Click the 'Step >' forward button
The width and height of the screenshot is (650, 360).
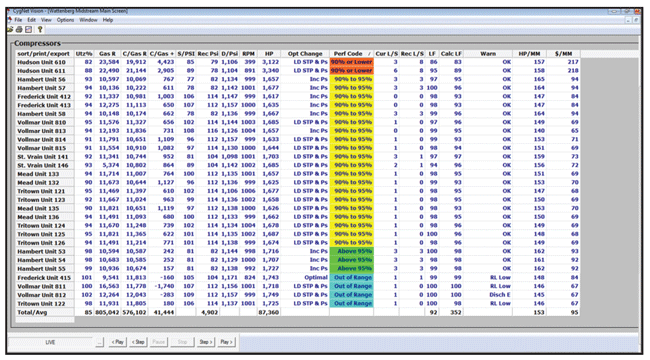pyautogui.click(x=206, y=342)
